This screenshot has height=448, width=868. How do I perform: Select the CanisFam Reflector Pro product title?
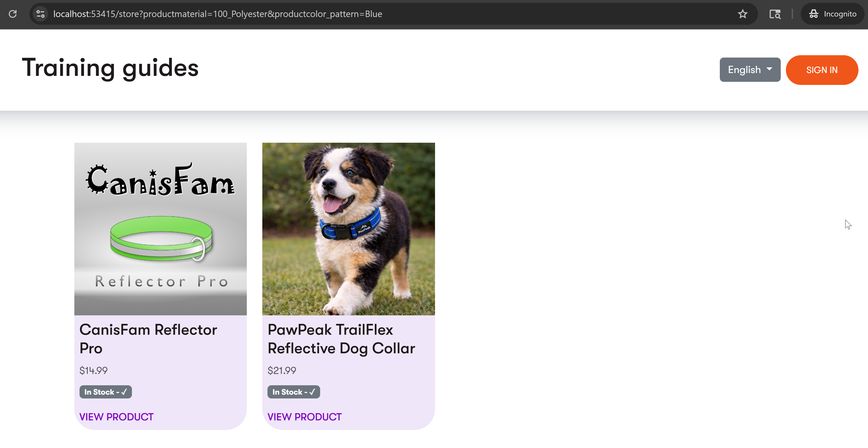[x=148, y=339]
